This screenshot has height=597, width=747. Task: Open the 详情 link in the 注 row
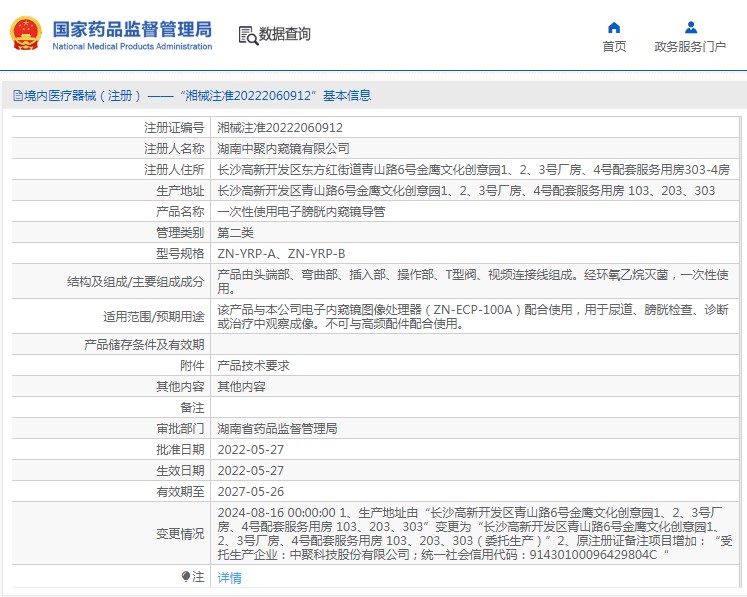click(229, 577)
